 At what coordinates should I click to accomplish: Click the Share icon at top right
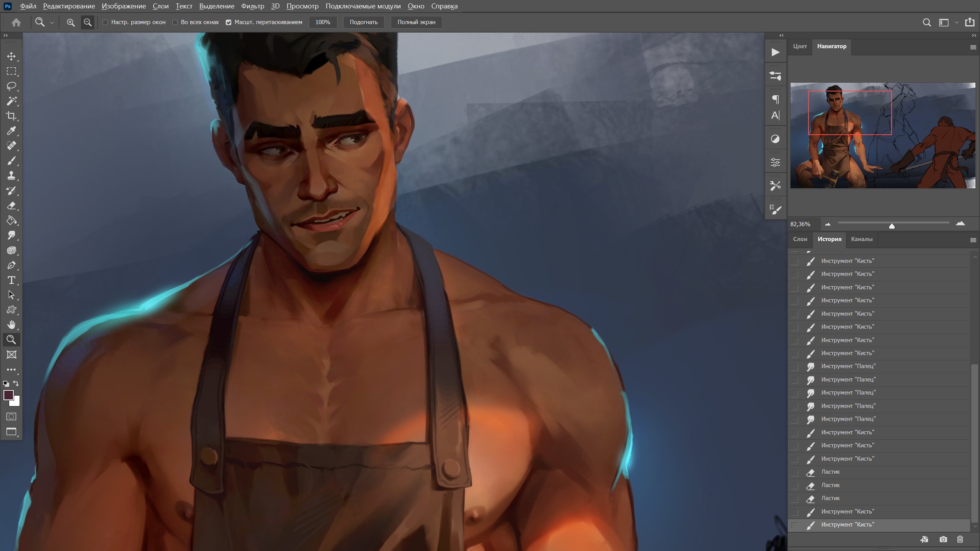pyautogui.click(x=970, y=22)
